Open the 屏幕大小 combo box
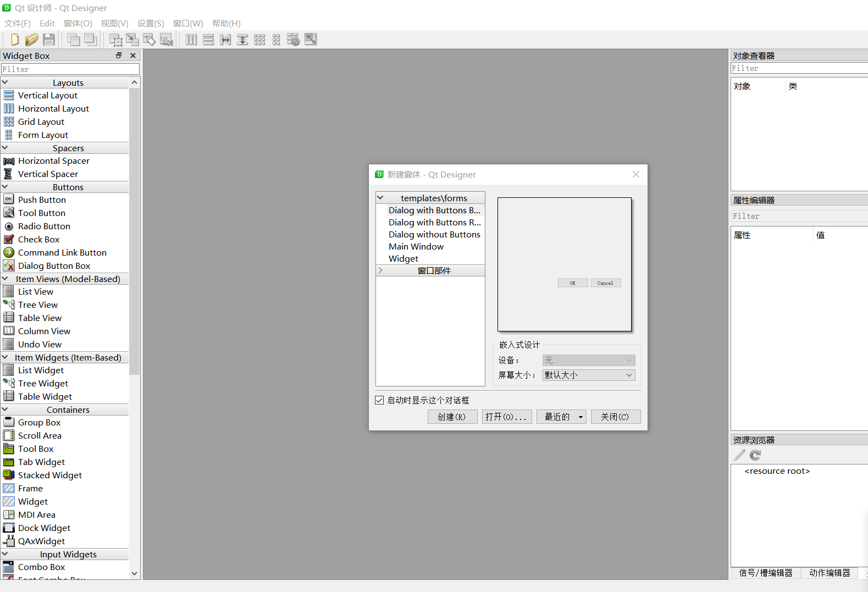 589,375
